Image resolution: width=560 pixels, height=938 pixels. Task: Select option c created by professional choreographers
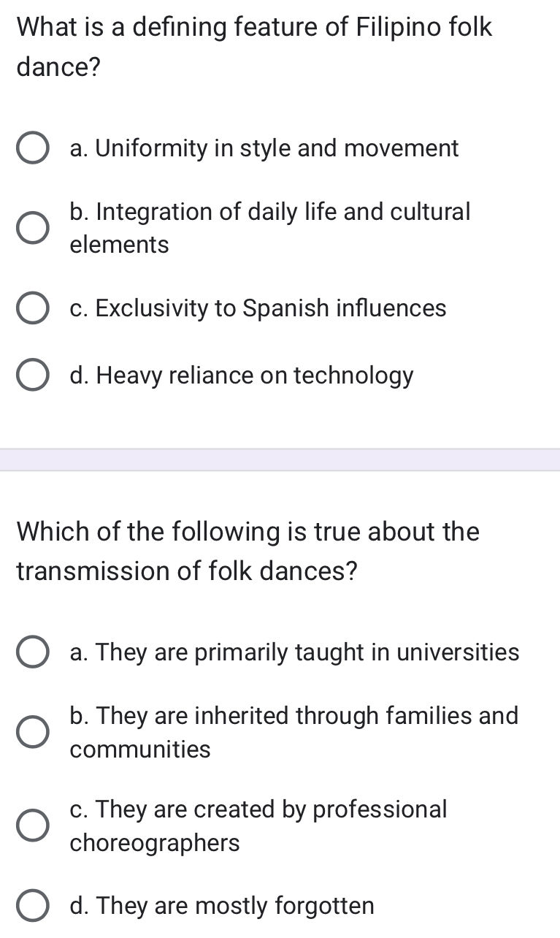click(x=32, y=825)
